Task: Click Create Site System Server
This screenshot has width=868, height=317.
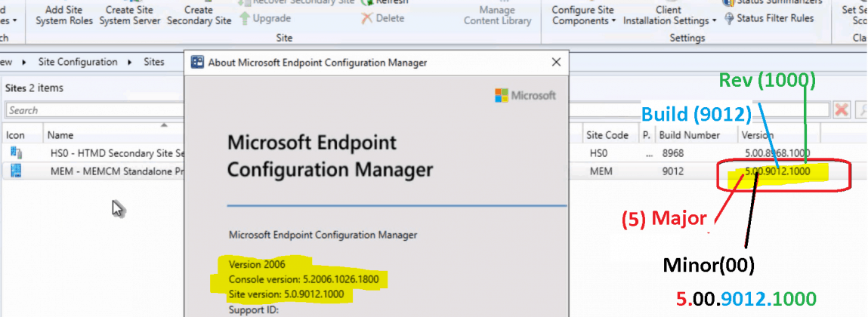Action: click(x=130, y=15)
